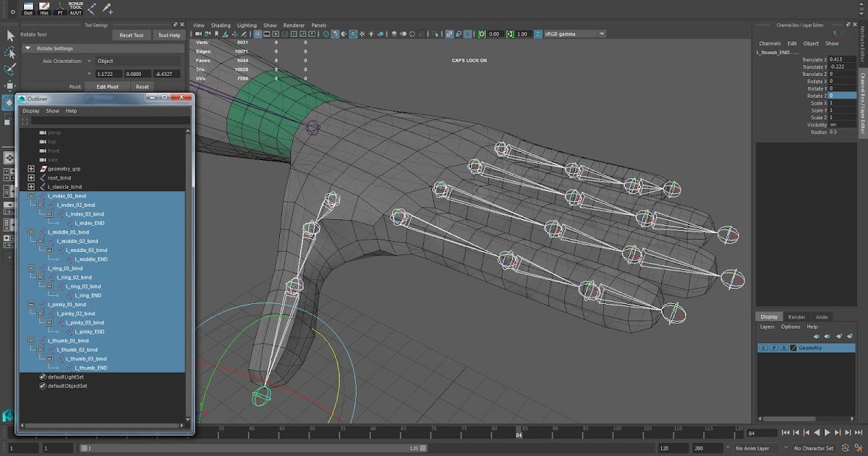Image resolution: width=868 pixels, height=456 pixels.
Task: Open the animation preferences icon near playback controls
Action: [860, 447]
